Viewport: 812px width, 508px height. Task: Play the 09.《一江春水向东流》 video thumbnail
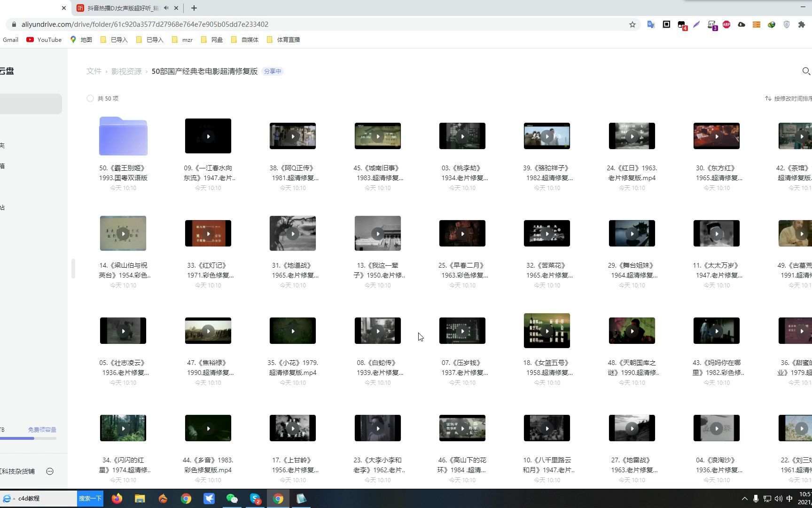click(208, 136)
